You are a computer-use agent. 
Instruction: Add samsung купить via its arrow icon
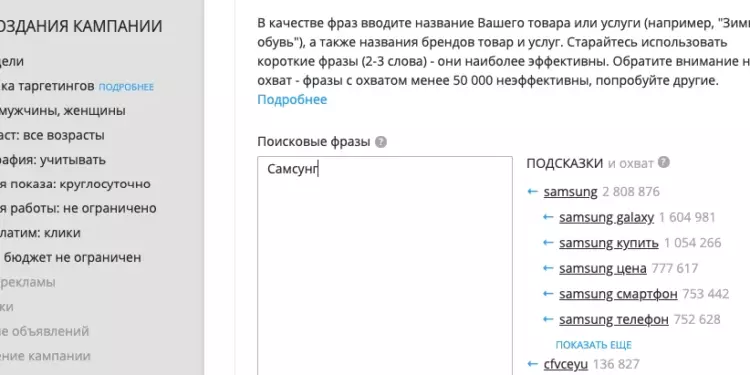(548, 243)
